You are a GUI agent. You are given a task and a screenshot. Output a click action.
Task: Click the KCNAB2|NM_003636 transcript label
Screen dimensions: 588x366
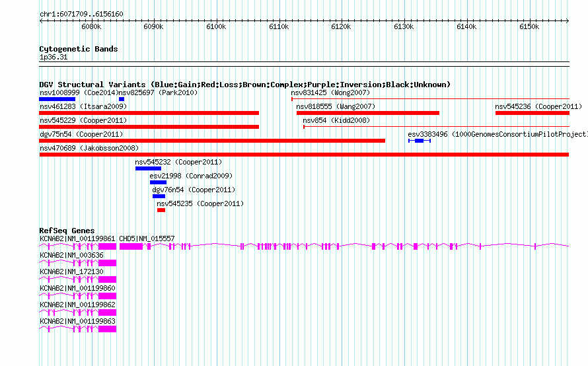(71, 256)
